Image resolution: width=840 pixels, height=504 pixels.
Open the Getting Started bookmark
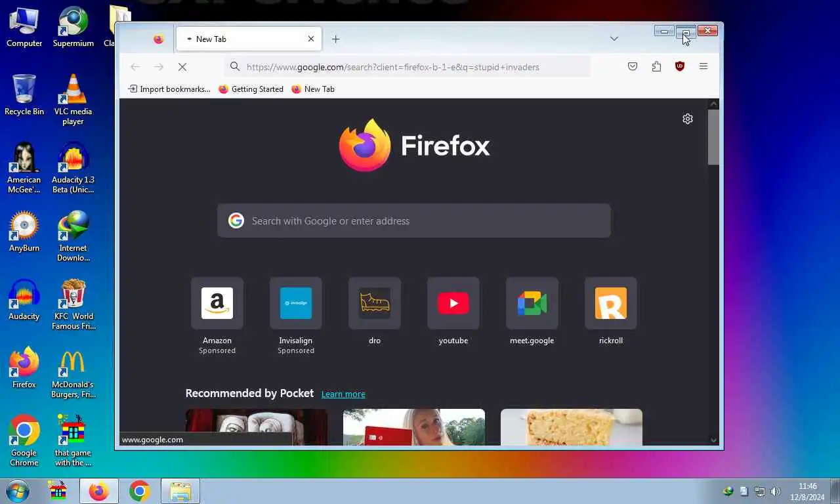coord(251,89)
